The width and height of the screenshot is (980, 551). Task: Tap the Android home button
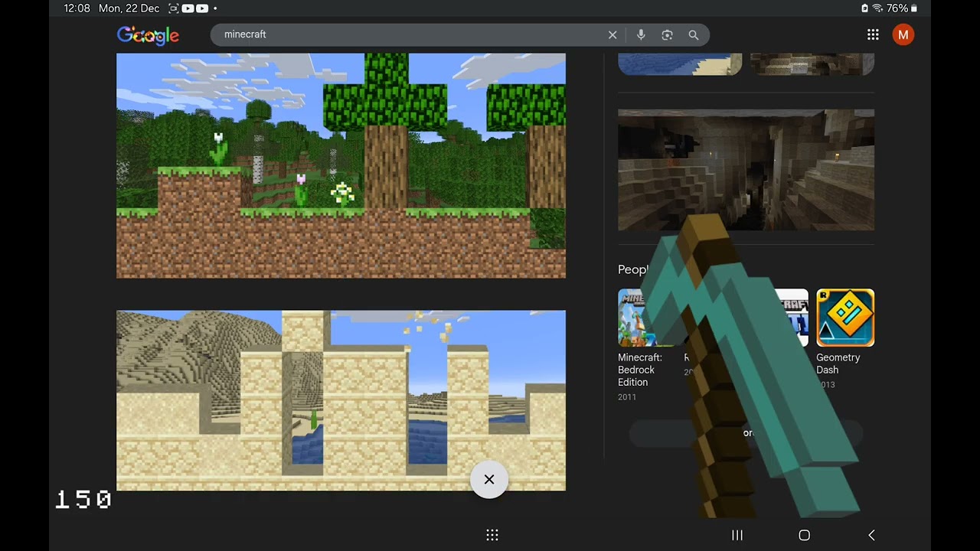(x=804, y=536)
